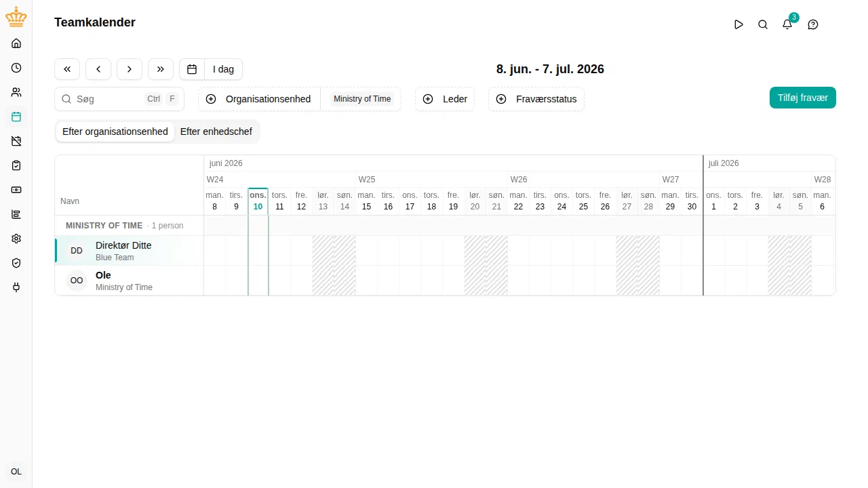Jump back with double-left chevron button
Screen dimensions: 868x488
(67, 69)
